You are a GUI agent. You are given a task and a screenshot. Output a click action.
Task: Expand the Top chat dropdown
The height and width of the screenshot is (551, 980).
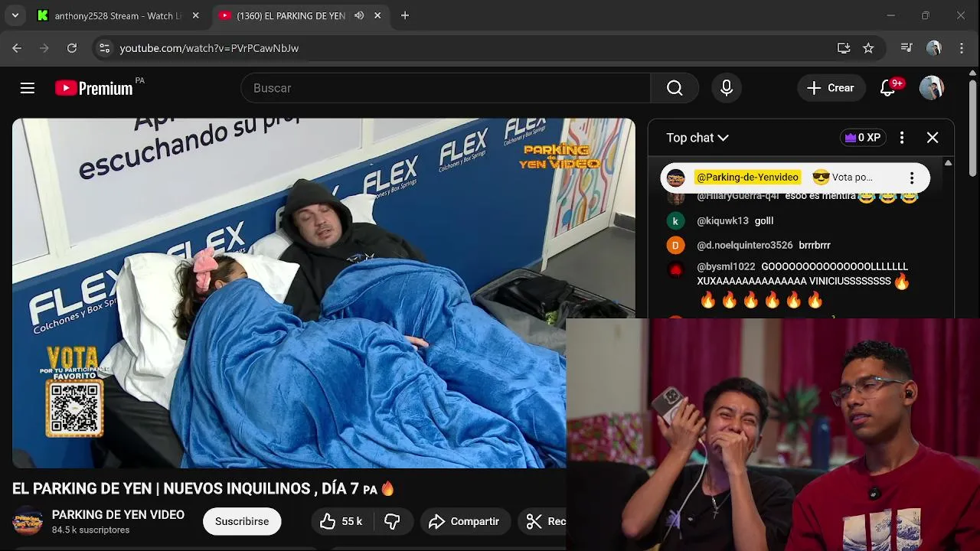click(x=697, y=138)
